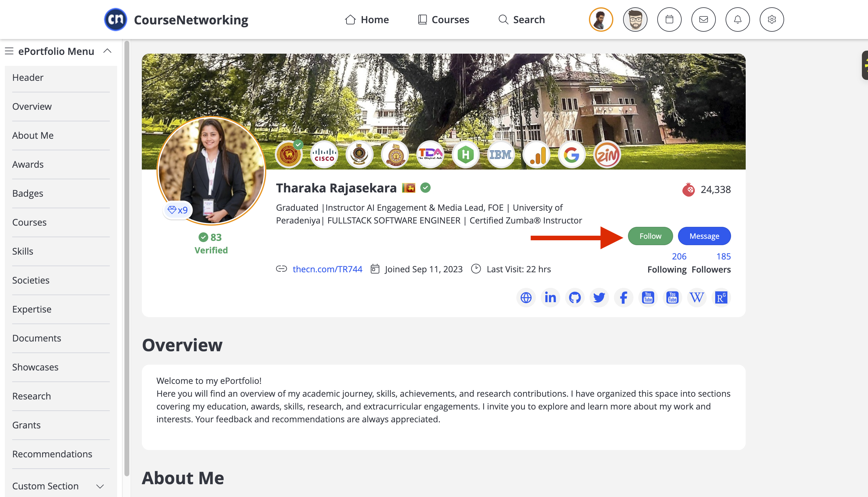Select About Me in the ePortfolio menu

coord(61,136)
